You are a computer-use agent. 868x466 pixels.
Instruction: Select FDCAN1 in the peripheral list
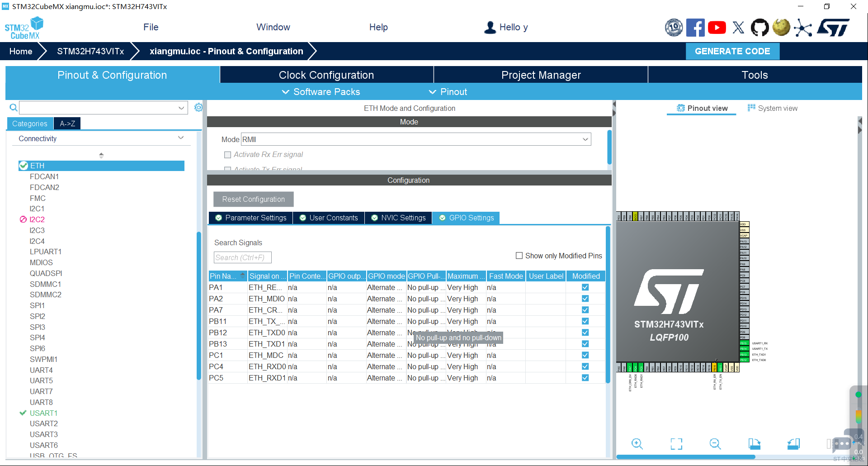(x=44, y=176)
